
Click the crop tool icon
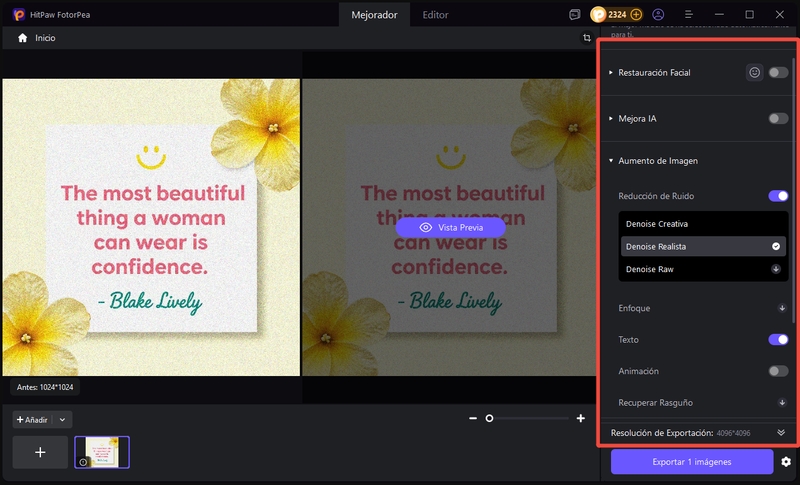click(x=587, y=38)
